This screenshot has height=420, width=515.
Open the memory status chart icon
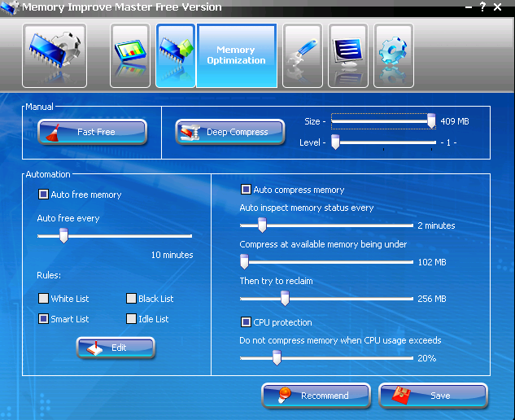tap(130, 55)
